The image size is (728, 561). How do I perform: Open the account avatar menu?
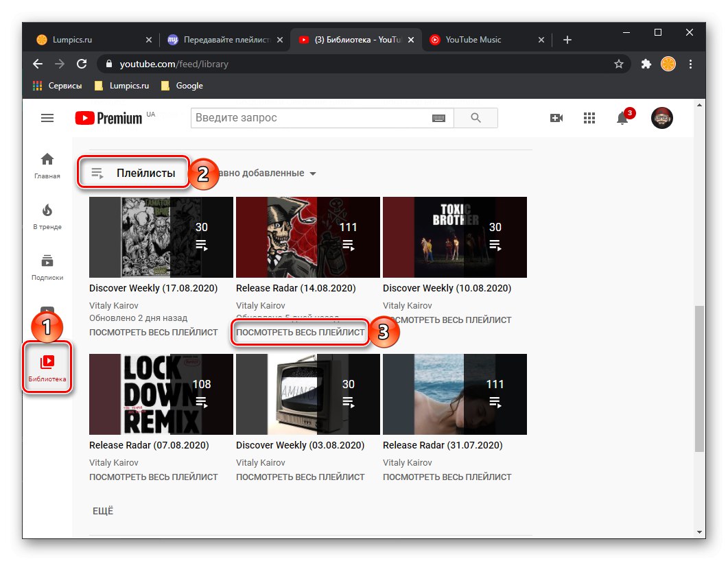coord(661,118)
